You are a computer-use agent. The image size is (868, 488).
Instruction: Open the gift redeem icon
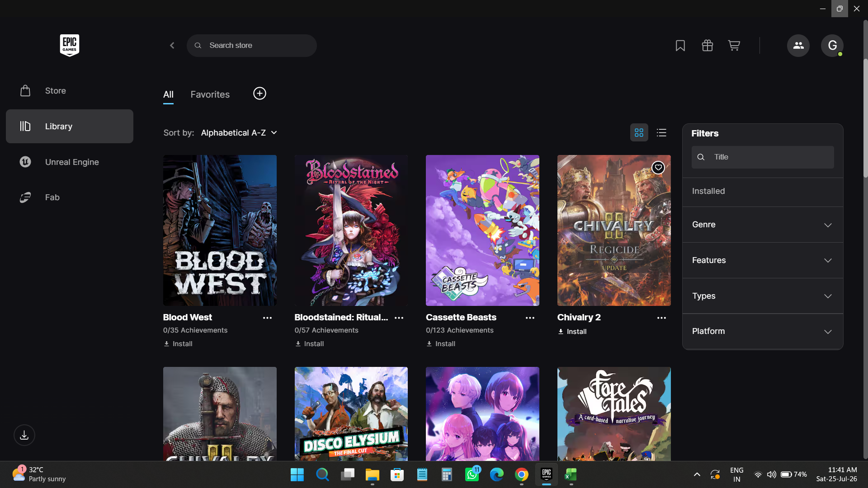[x=707, y=46]
